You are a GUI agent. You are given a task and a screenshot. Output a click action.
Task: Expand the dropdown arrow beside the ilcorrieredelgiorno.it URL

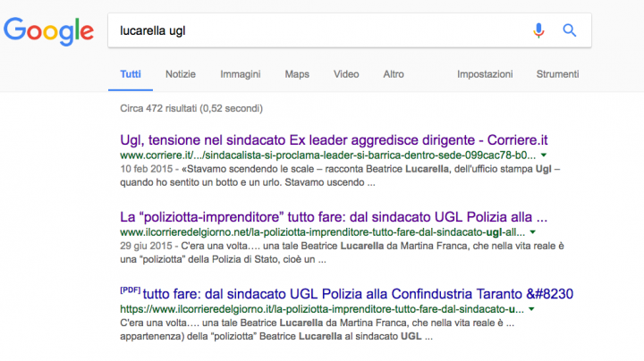coord(531,309)
